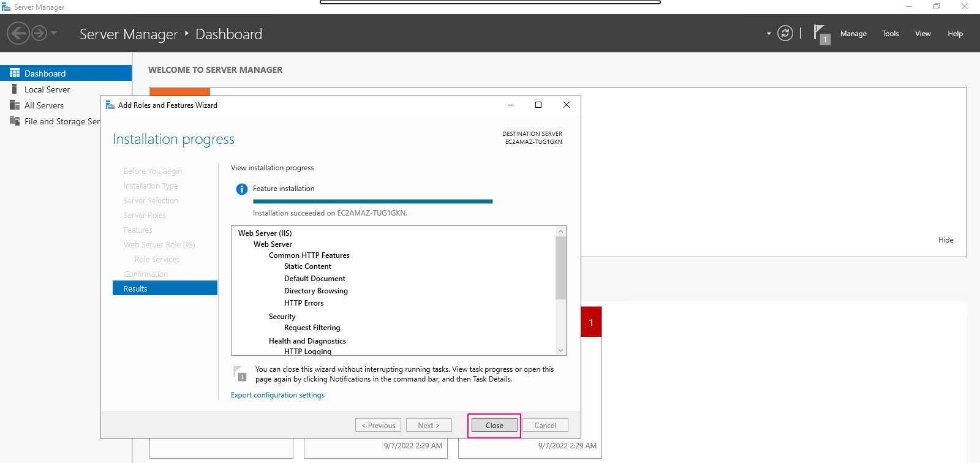Click the Features wizard step

pyautogui.click(x=138, y=230)
